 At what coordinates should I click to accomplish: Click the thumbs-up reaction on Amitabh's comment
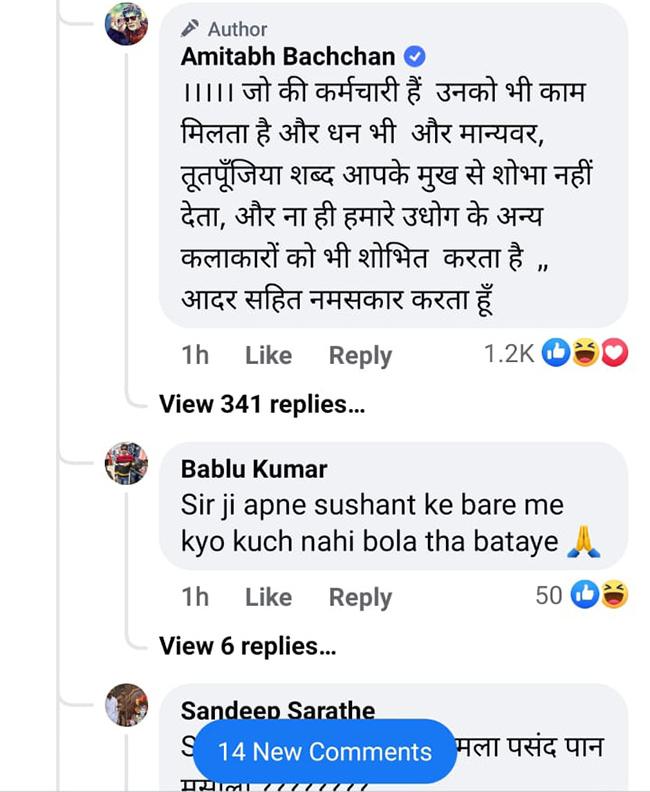click(557, 353)
